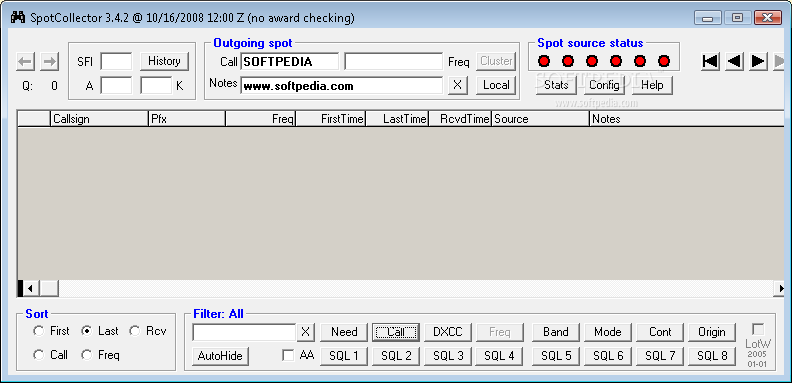The height and width of the screenshot is (383, 792).
Task: Click the filter text input box
Action: coord(244,332)
